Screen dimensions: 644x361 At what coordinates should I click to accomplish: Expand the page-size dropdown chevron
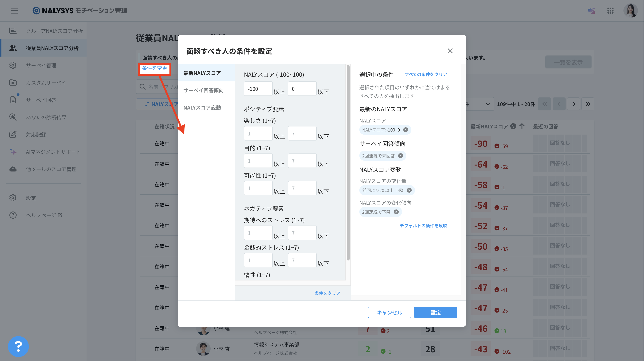pos(488,104)
